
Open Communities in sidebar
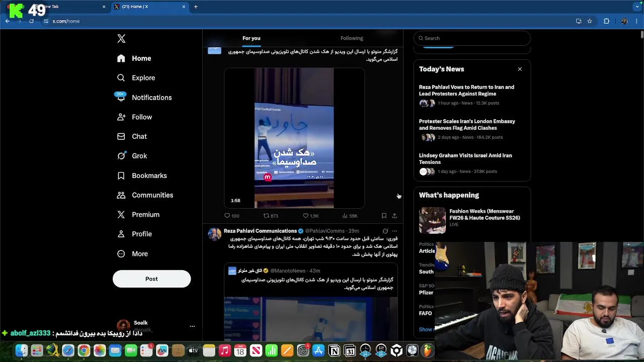(145, 195)
